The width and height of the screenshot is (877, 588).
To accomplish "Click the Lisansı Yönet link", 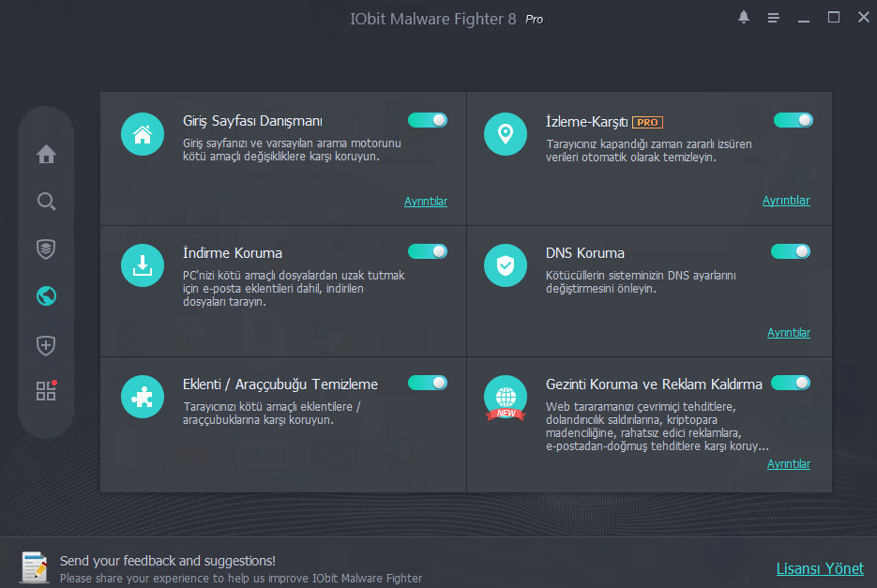I will click(820, 568).
